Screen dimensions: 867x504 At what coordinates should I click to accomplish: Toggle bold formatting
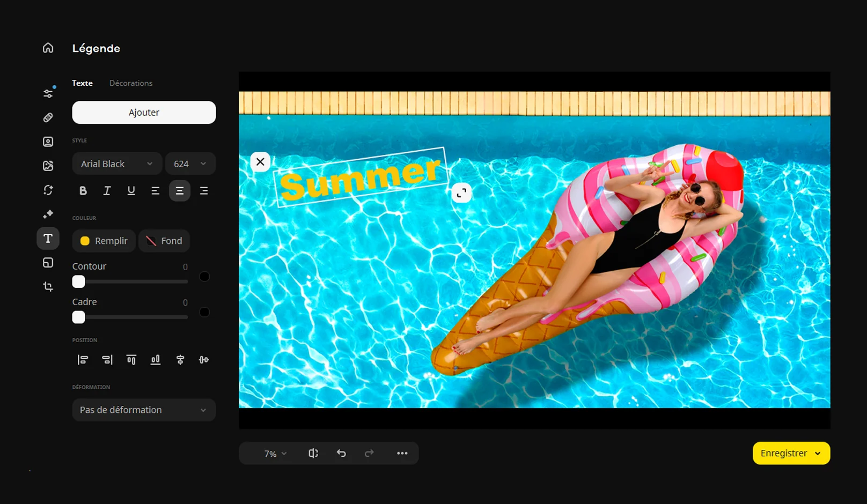(83, 191)
